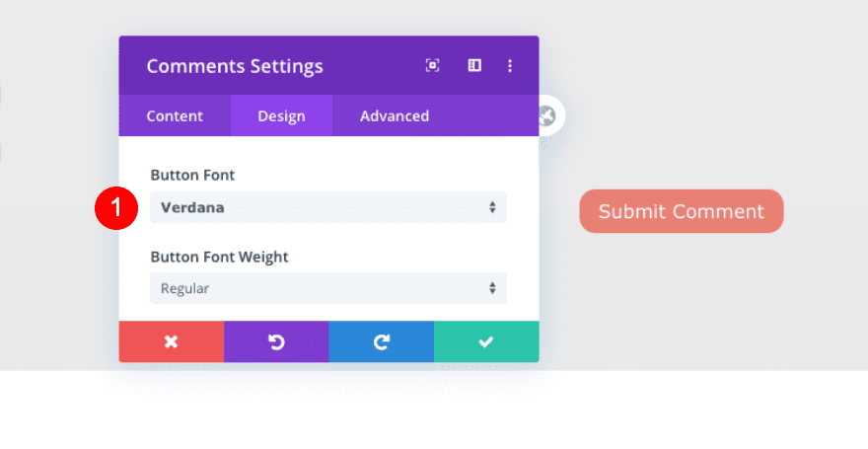
Task: Go to the Advanced tab
Action: tap(395, 115)
